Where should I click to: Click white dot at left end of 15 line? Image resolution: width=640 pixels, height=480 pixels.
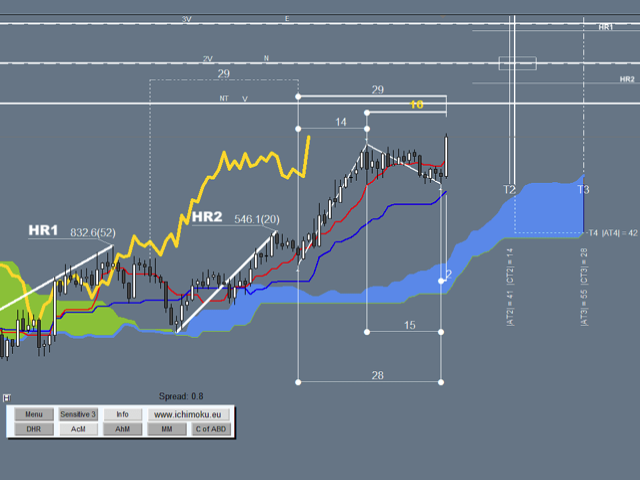pos(367,332)
